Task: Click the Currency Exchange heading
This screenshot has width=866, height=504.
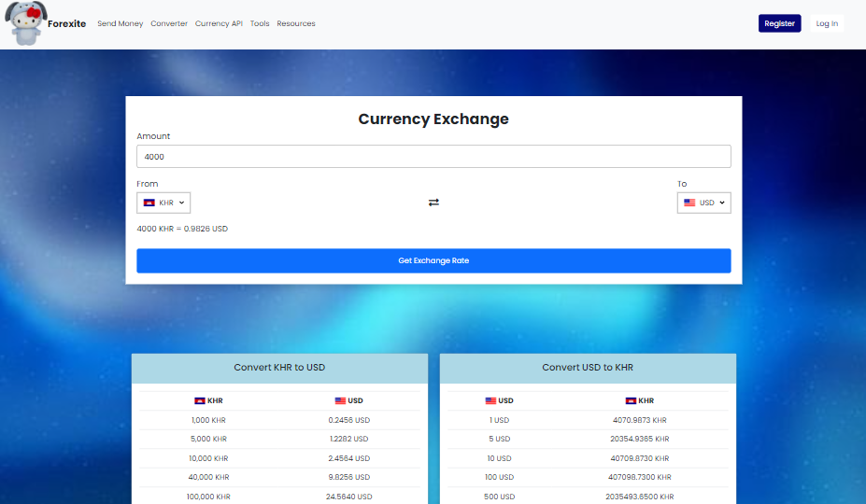Action: click(x=433, y=119)
